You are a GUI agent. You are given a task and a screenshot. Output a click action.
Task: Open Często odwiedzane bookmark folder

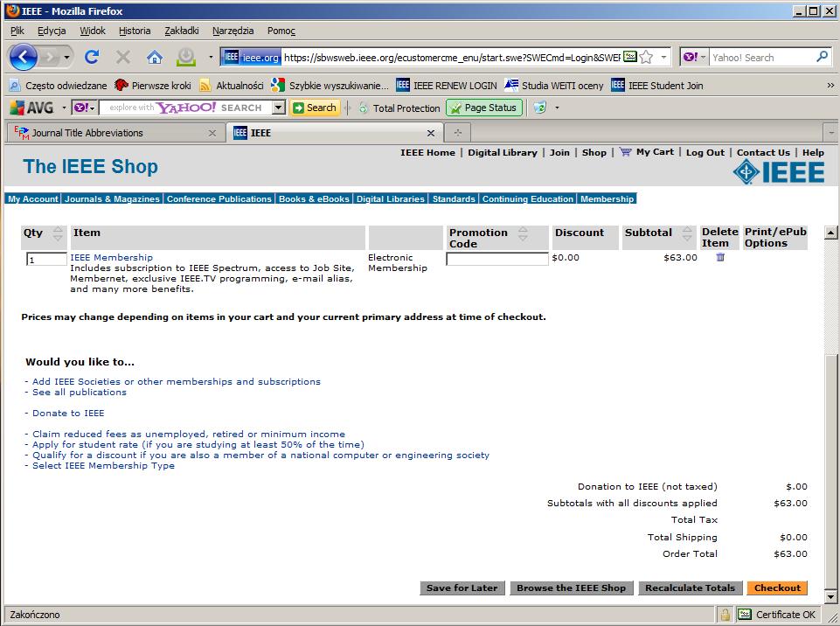coord(58,86)
